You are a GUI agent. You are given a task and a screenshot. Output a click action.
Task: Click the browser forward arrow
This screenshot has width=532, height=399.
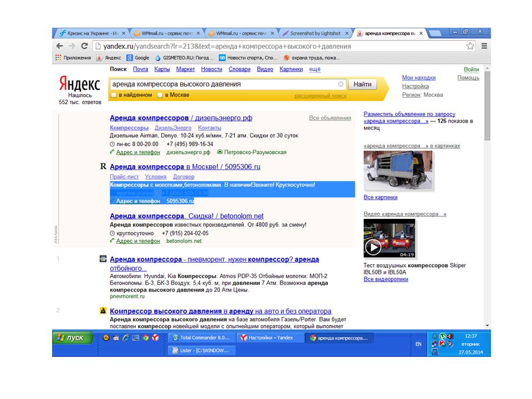click(72, 46)
